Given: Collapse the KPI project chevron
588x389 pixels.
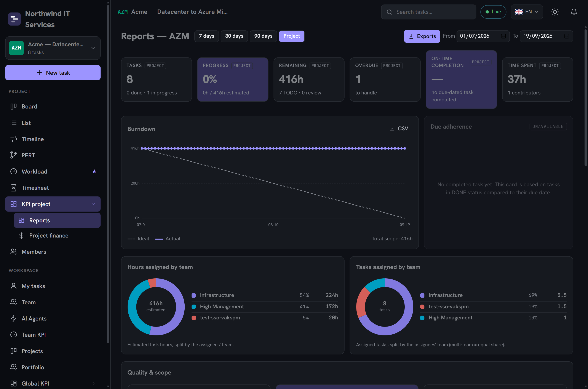Looking at the screenshot, I should [94, 204].
